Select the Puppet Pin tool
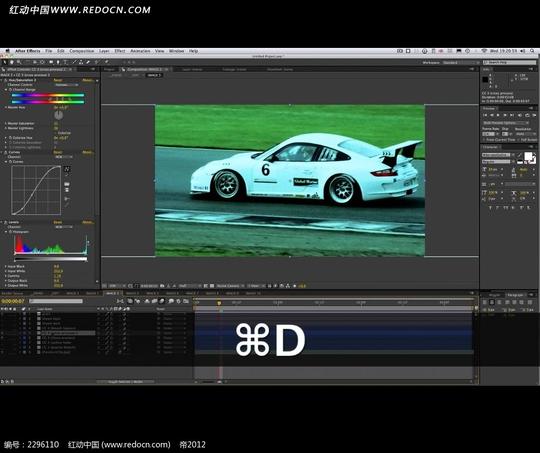The width and height of the screenshot is (540, 453). pos(107,62)
